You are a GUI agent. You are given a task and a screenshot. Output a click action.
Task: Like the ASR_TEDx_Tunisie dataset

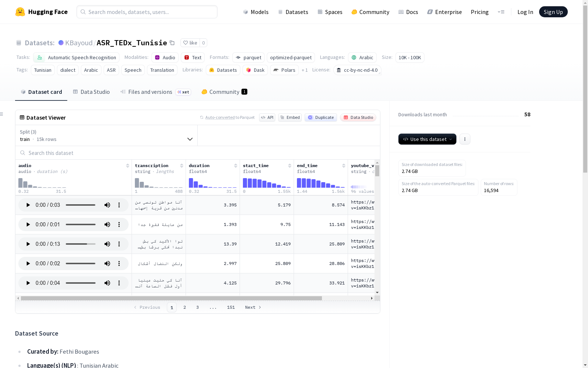coord(190,43)
